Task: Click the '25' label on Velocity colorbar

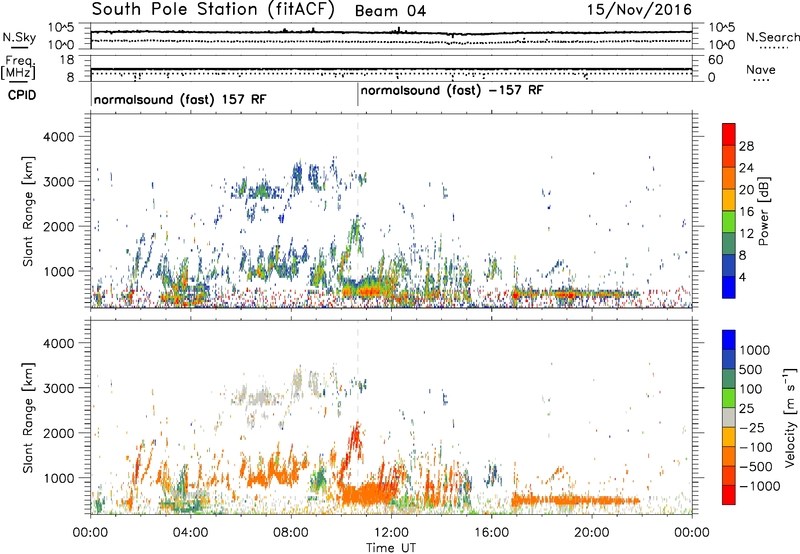Action: pos(746,408)
